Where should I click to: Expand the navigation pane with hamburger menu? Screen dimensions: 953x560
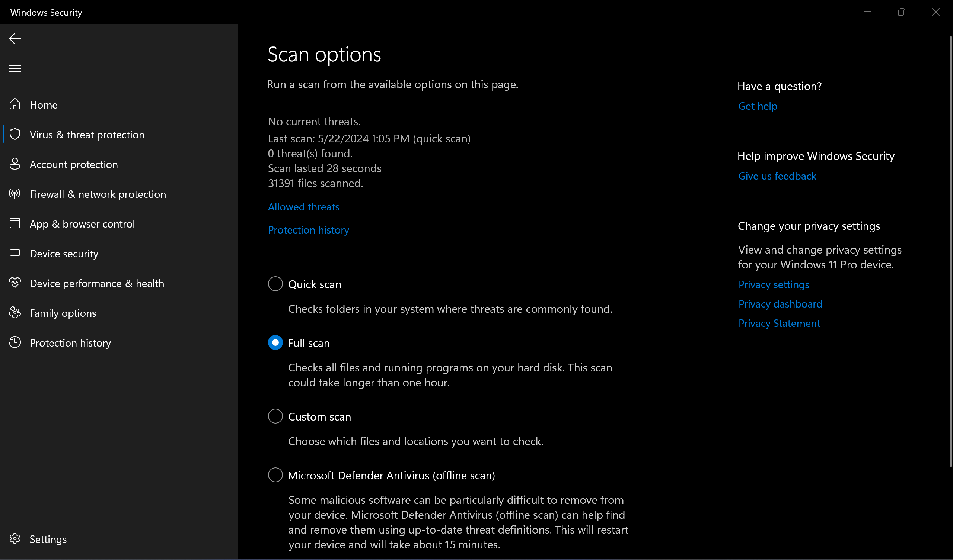15,68
